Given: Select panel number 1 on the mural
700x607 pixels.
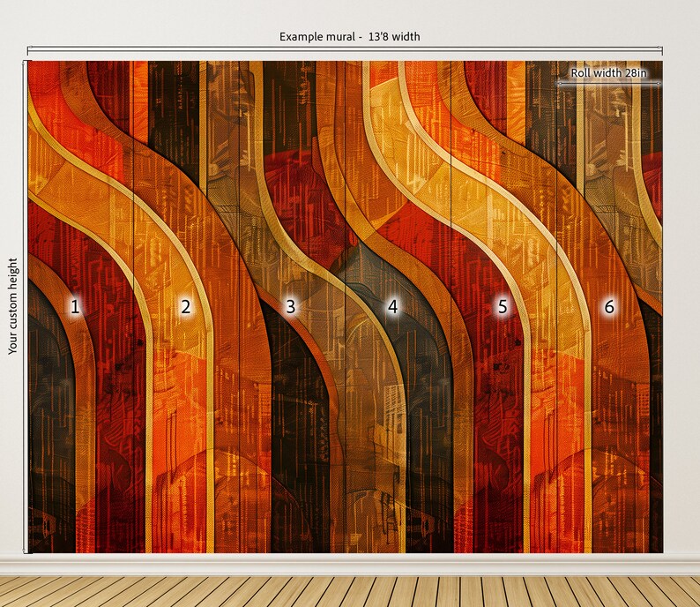Looking at the screenshot, I should [75, 307].
